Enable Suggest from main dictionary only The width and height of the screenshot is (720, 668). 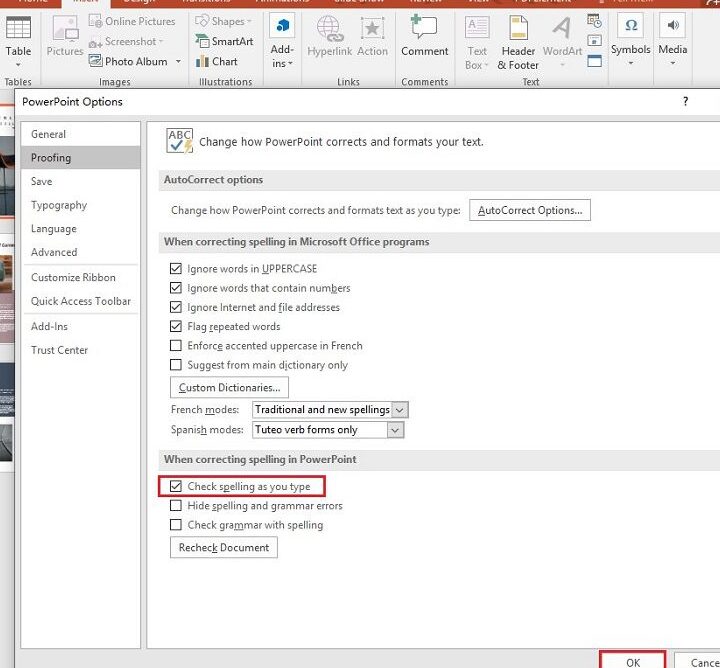[x=175, y=365]
